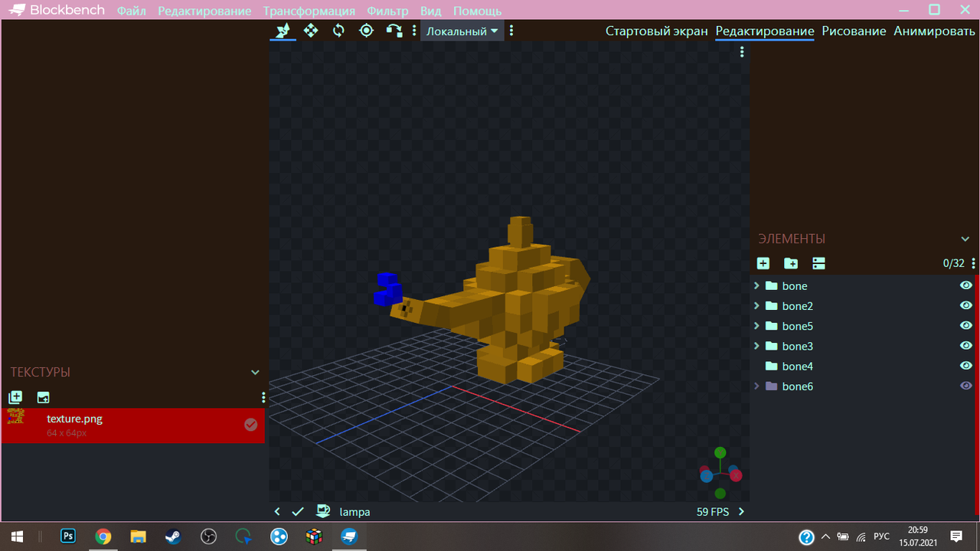Image resolution: width=980 pixels, height=551 pixels.
Task: Toggle outliner options icon beside add group
Action: pos(818,263)
